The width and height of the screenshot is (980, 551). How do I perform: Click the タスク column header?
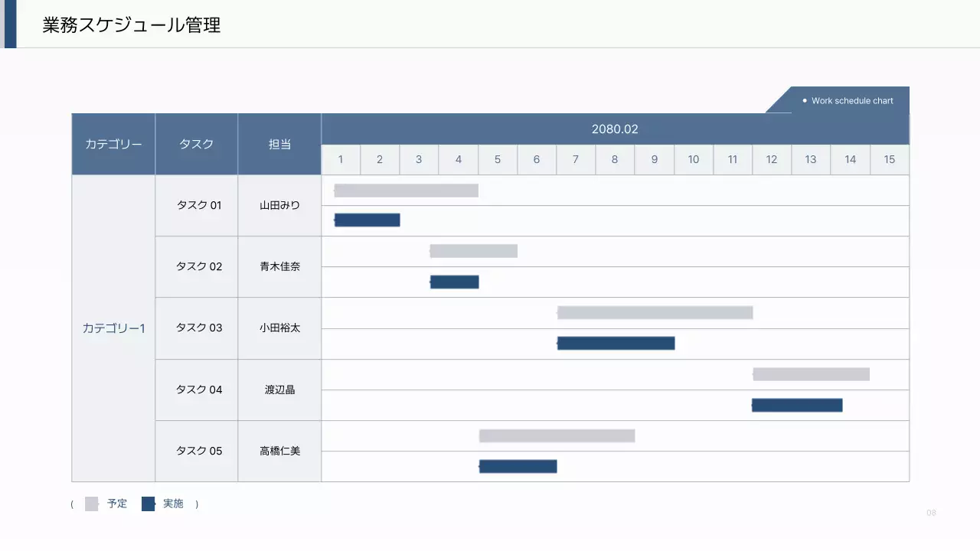[196, 144]
